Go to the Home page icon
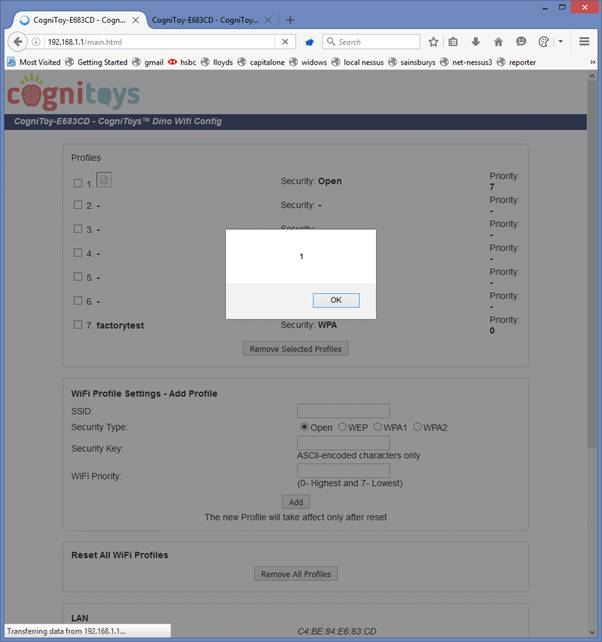This screenshot has height=642, width=602. click(x=498, y=42)
